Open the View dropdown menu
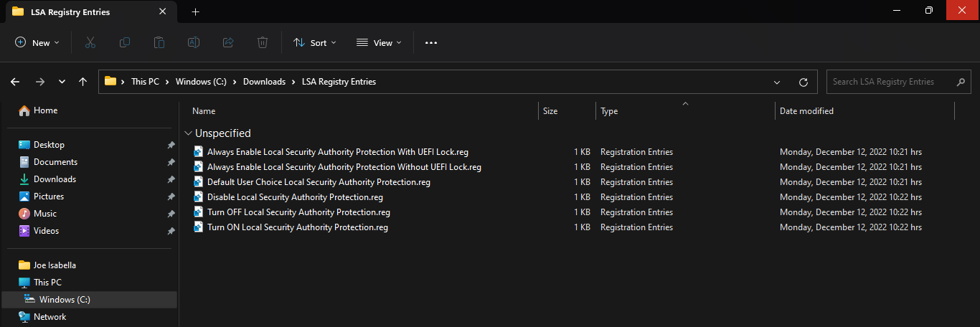This screenshot has width=980, height=327. point(379,42)
